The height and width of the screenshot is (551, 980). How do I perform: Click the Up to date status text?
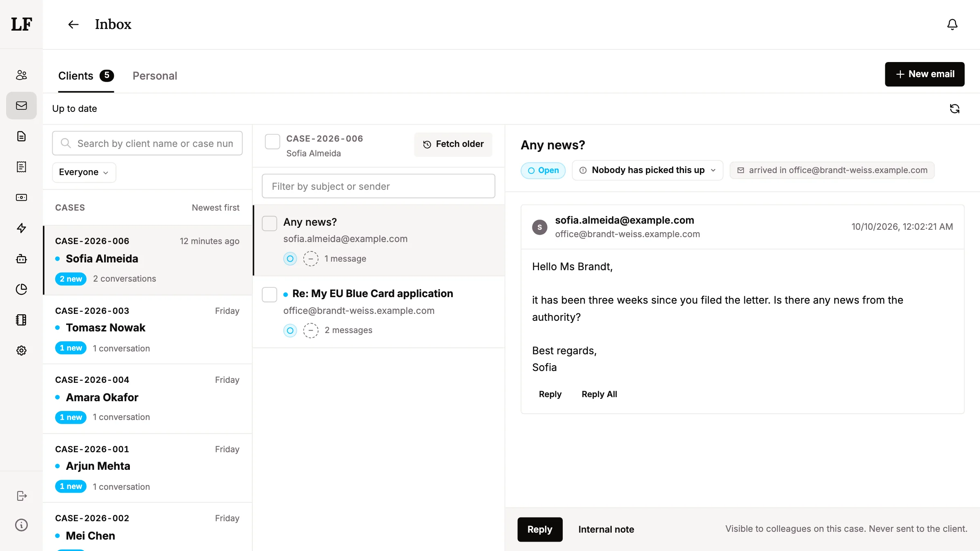(74, 109)
